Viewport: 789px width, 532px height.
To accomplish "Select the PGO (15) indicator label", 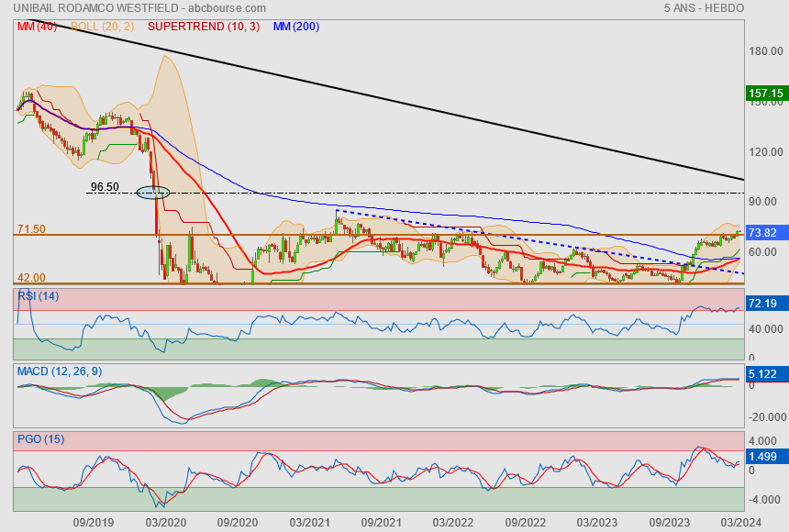I will [40, 438].
